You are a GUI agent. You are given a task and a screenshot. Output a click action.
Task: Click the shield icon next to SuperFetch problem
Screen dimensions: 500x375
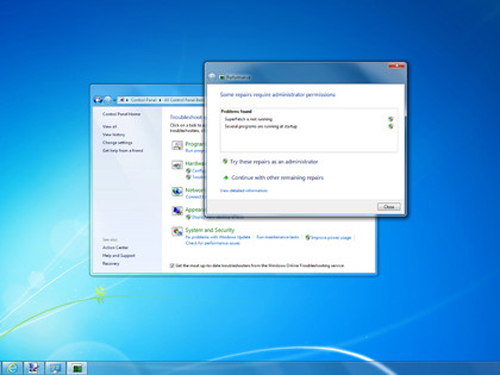point(391,119)
